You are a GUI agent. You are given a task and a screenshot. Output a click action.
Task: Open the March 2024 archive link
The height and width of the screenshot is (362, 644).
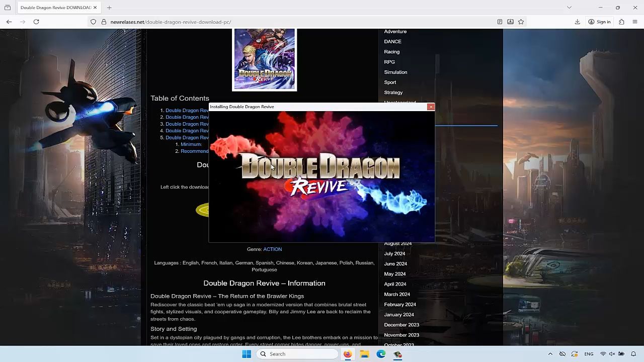click(397, 294)
